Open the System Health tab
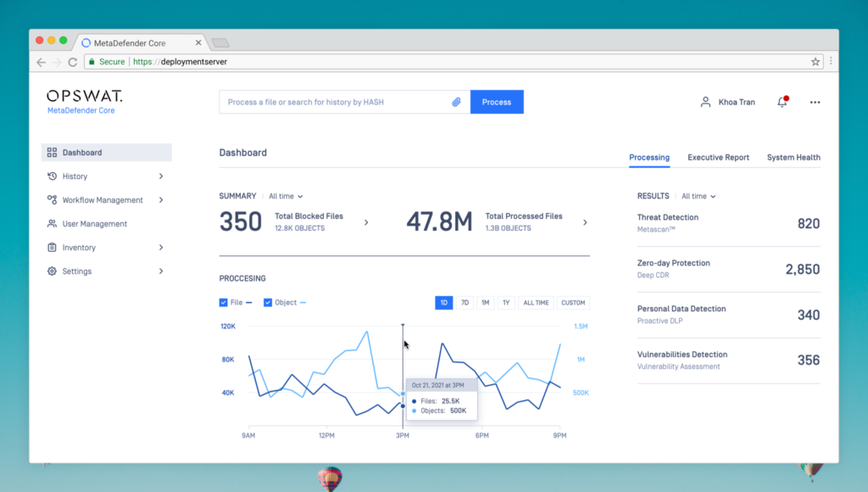The width and height of the screenshot is (868, 492). (793, 157)
